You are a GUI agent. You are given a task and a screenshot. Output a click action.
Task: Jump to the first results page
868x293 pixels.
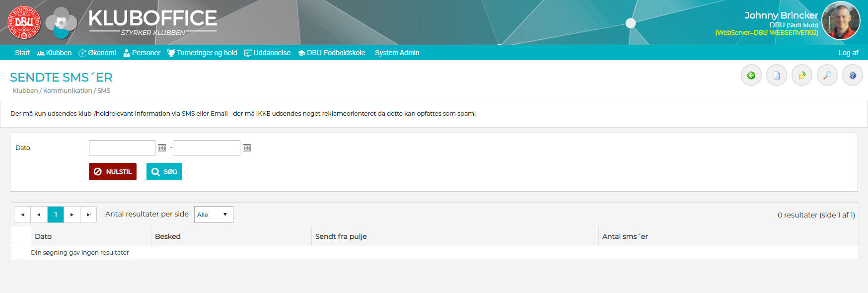[22, 215]
